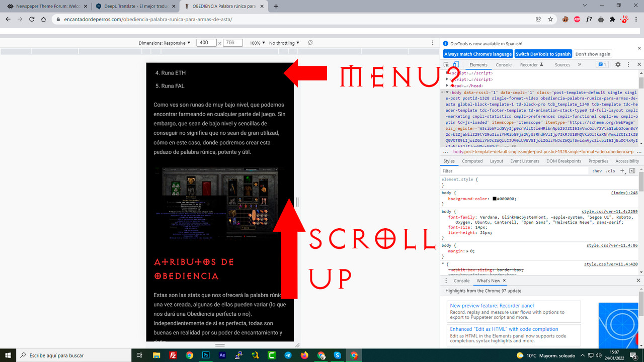Reload the current page

(x=31, y=19)
